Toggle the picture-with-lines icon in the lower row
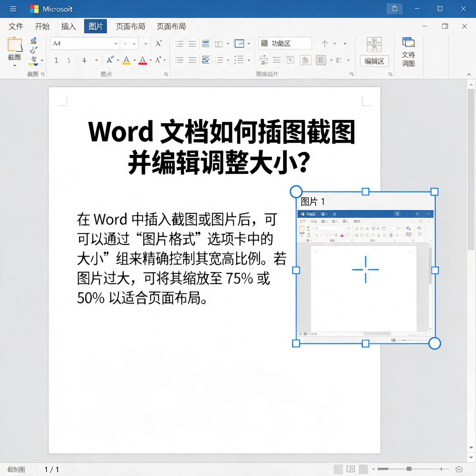 click(205, 60)
